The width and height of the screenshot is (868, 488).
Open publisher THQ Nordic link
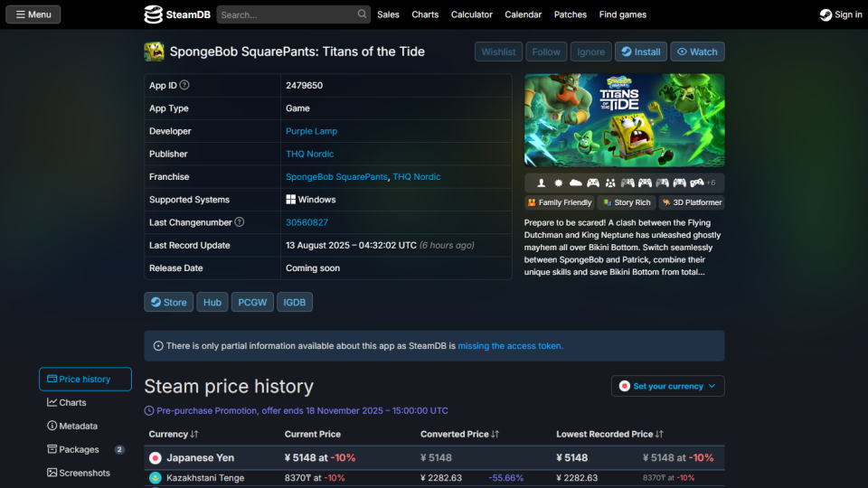click(309, 154)
